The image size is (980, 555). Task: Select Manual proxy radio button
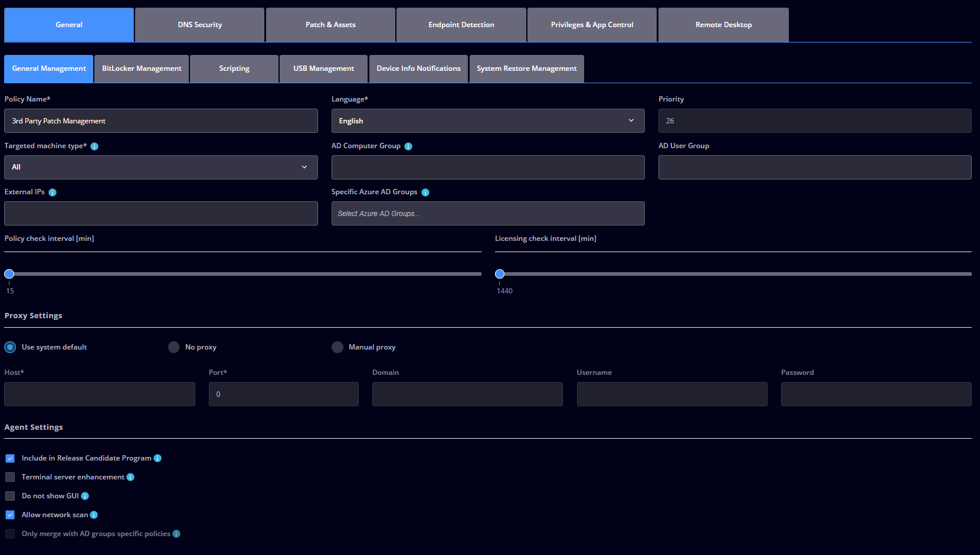coord(337,347)
